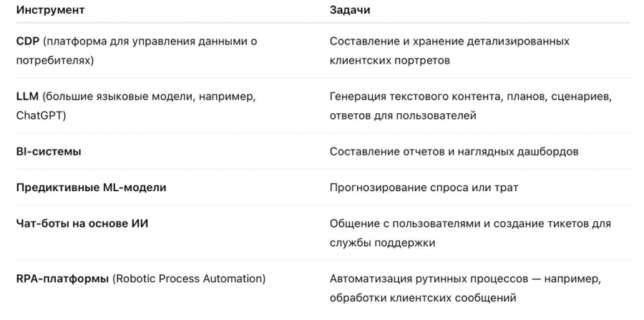Click the words "ответов для пользователей"
Viewport: 644px width, 320px height.
pyautogui.click(x=403, y=115)
